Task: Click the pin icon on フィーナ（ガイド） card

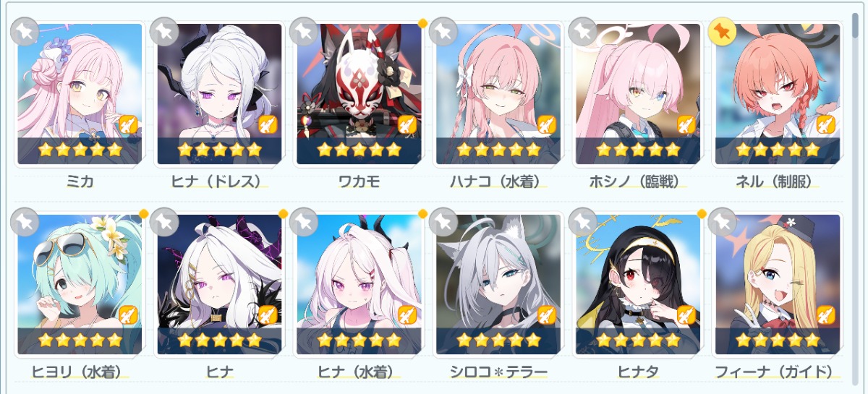Action: (x=721, y=221)
